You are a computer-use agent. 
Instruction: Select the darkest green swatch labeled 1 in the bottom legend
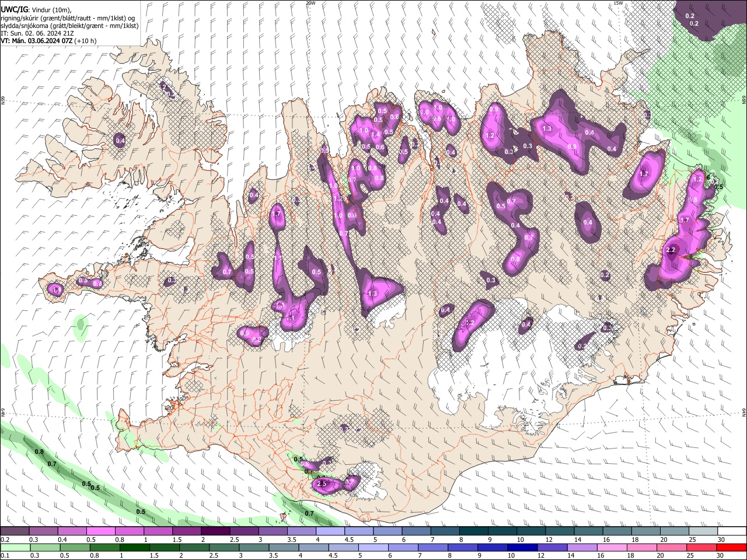135,547
